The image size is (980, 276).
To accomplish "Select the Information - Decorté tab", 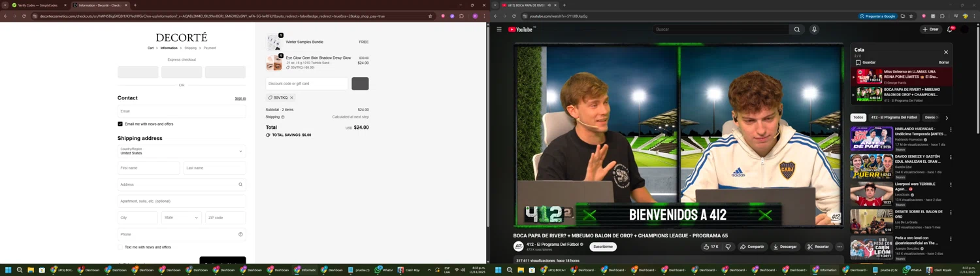I will [x=100, y=5].
